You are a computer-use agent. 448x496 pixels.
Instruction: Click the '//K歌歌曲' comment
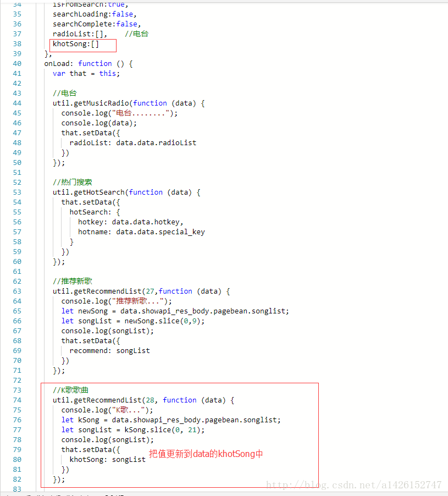[x=70, y=390]
